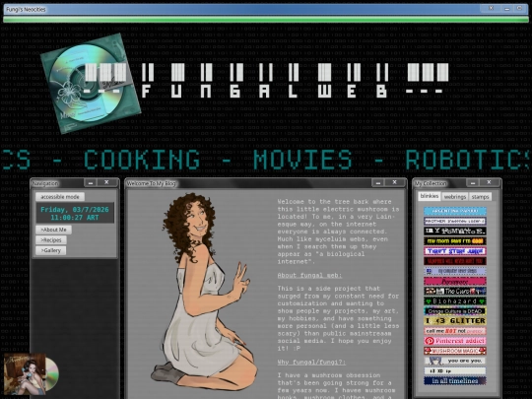The image size is (532, 399).
Task: Open the >Gallery page
Action: [51, 250]
